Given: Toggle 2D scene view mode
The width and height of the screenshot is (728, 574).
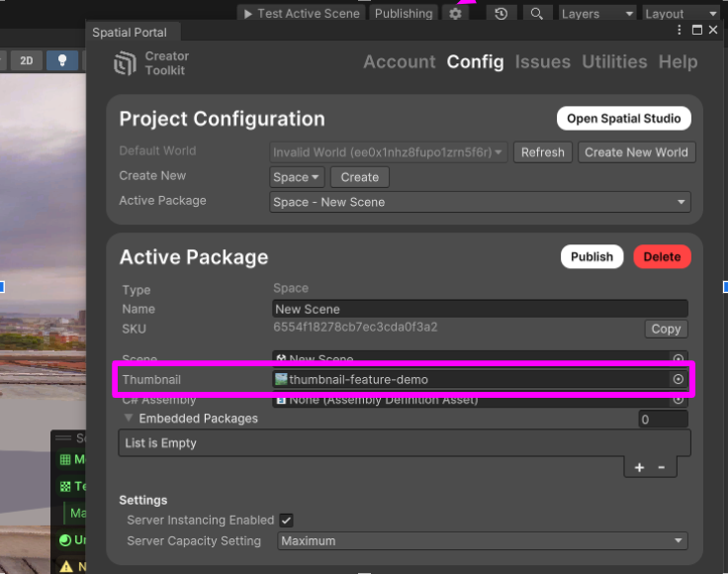Looking at the screenshot, I should [26, 61].
